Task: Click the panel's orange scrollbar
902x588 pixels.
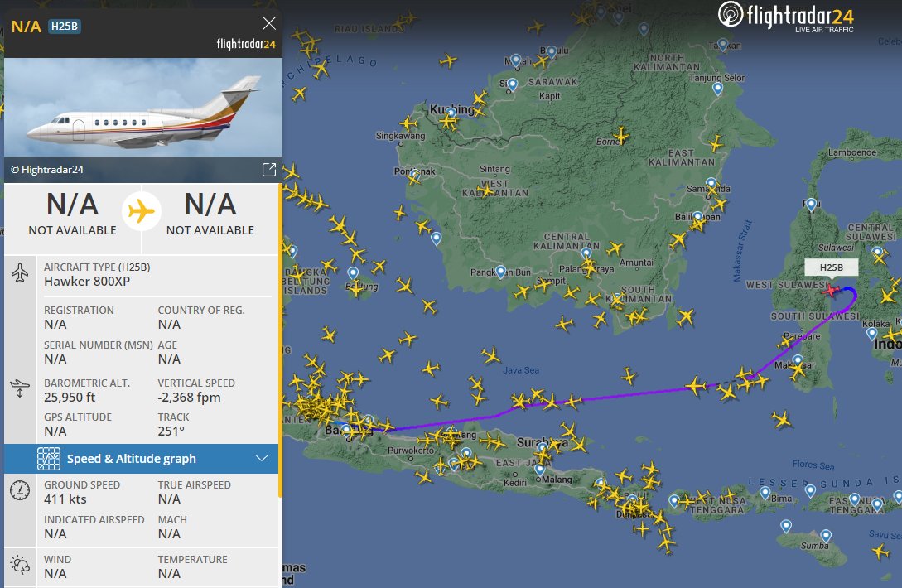Action: click(x=280, y=340)
